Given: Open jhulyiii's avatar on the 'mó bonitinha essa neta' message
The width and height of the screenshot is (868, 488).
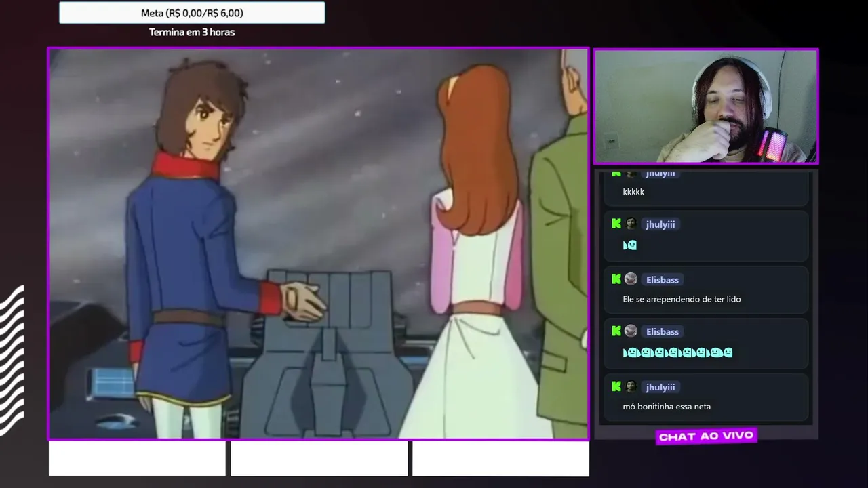Looking at the screenshot, I should (631, 386).
